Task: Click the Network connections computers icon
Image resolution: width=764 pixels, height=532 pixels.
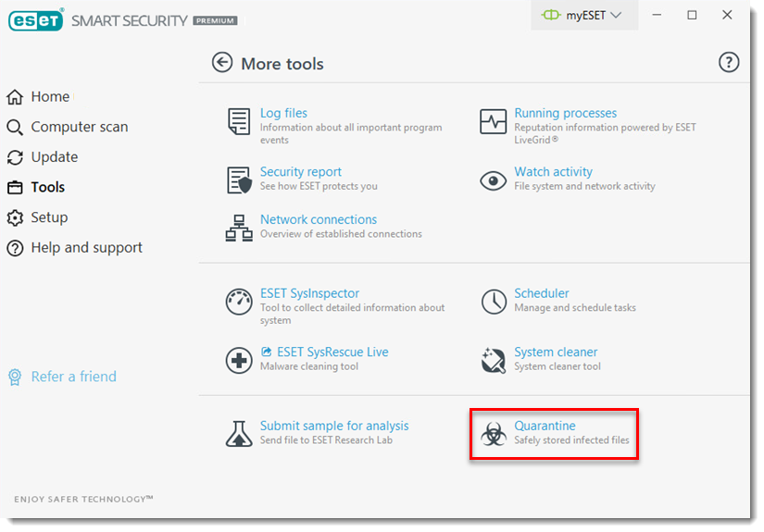Action: [239, 228]
